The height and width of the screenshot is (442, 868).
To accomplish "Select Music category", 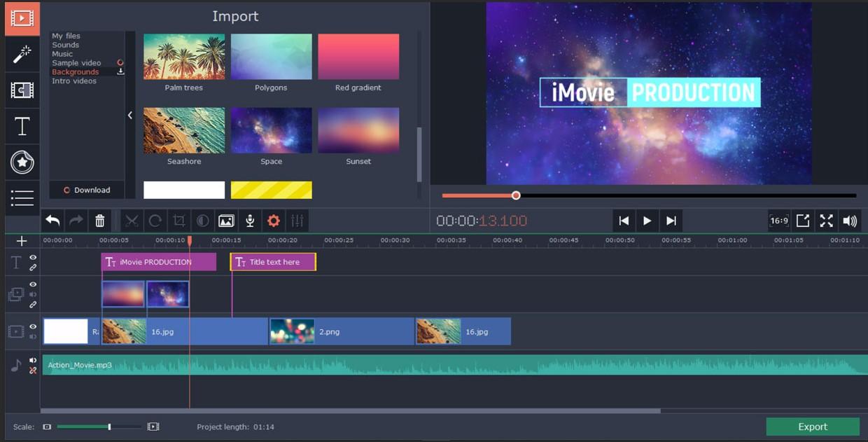I will pos(62,54).
